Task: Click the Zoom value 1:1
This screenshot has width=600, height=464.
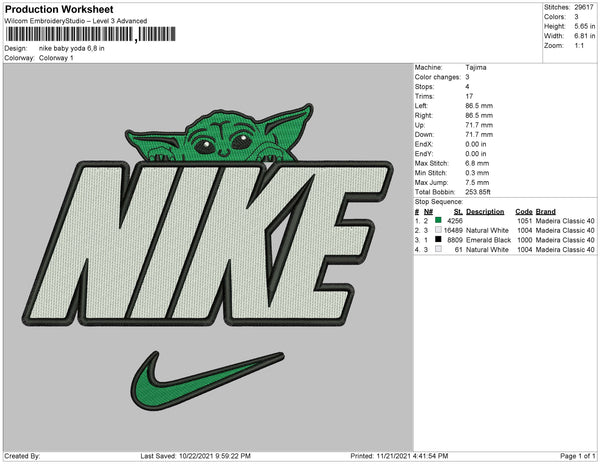Action: (x=579, y=46)
